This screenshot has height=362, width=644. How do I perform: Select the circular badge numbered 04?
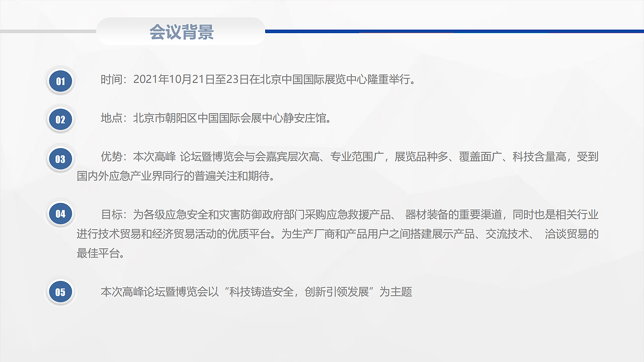pos(60,213)
